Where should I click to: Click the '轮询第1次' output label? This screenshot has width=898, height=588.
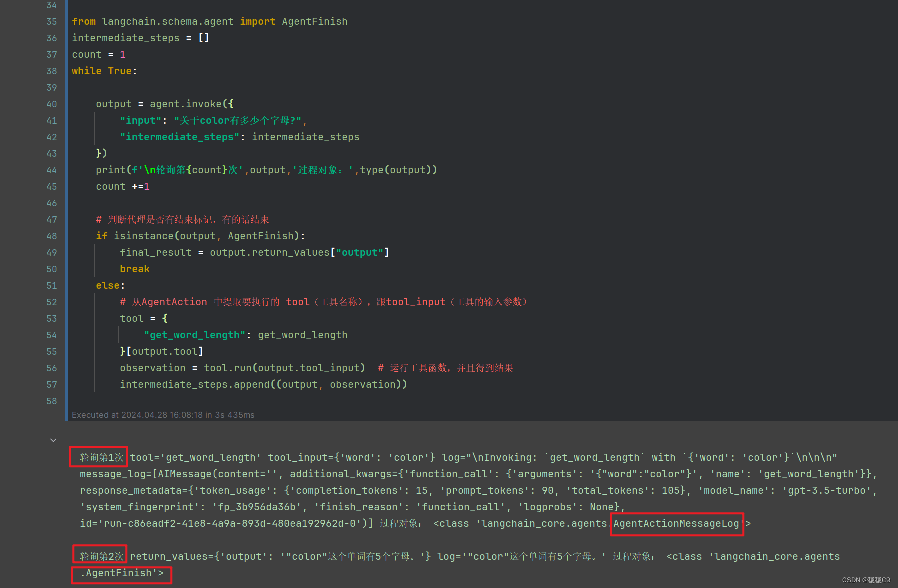pos(102,457)
